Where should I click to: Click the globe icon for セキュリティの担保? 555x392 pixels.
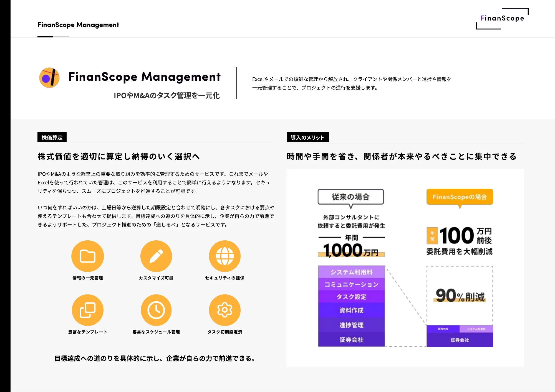(x=225, y=256)
